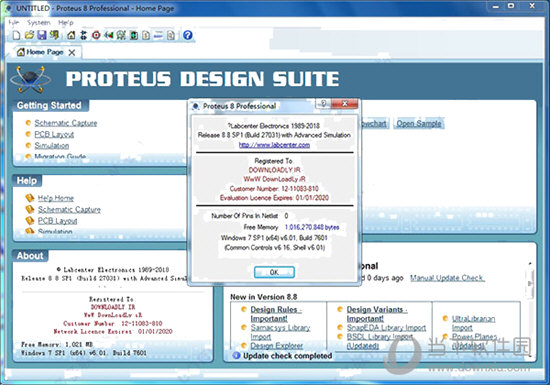The image size is (550, 385).
Task: Click the Home Page house icon in toolbar
Action: 71,35
